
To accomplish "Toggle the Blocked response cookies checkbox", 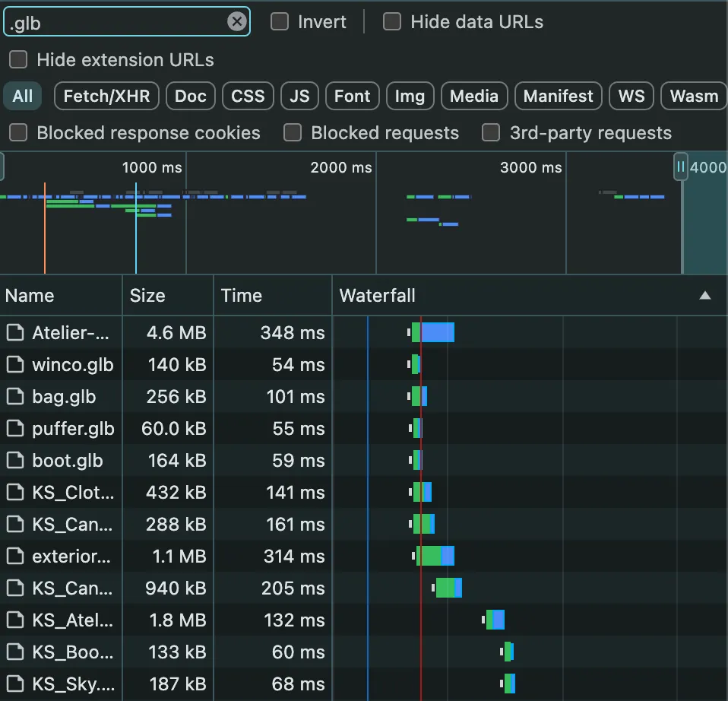I will (x=18, y=132).
